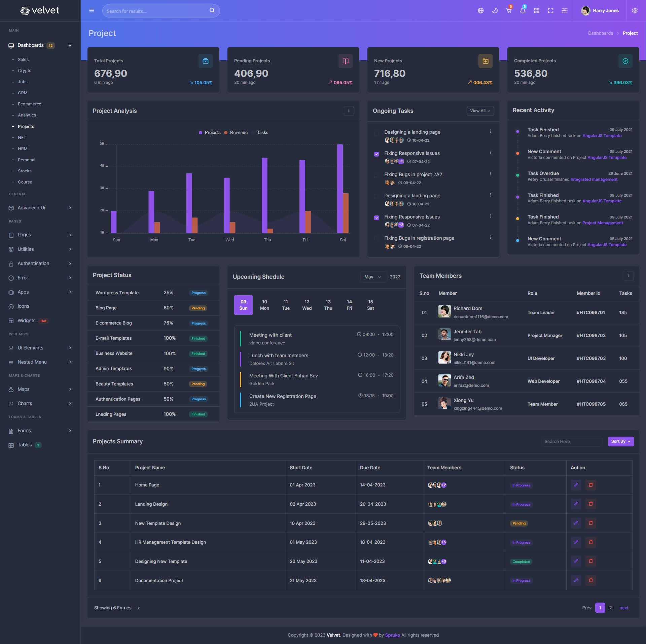Open the May month dropdown
646x644 pixels.
[x=373, y=277]
